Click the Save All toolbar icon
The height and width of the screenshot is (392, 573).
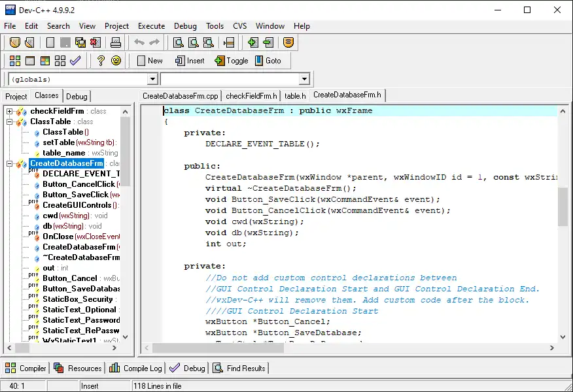tap(79, 42)
